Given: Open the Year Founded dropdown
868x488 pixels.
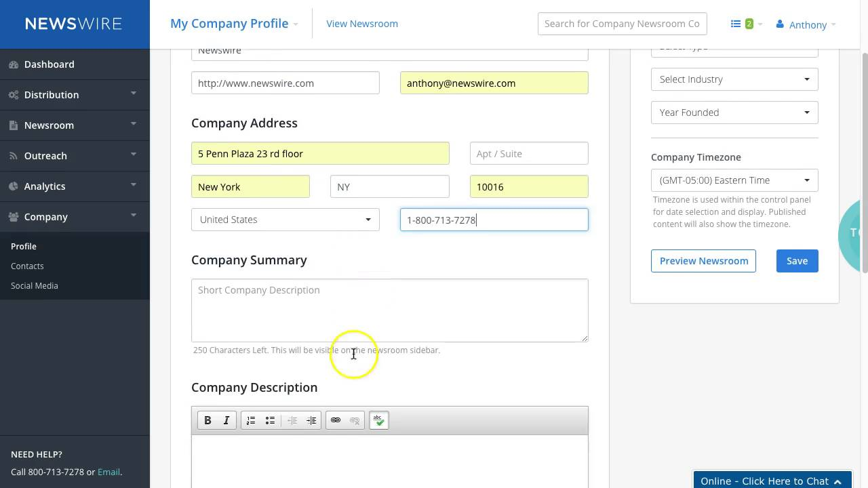Looking at the screenshot, I should tap(734, 113).
